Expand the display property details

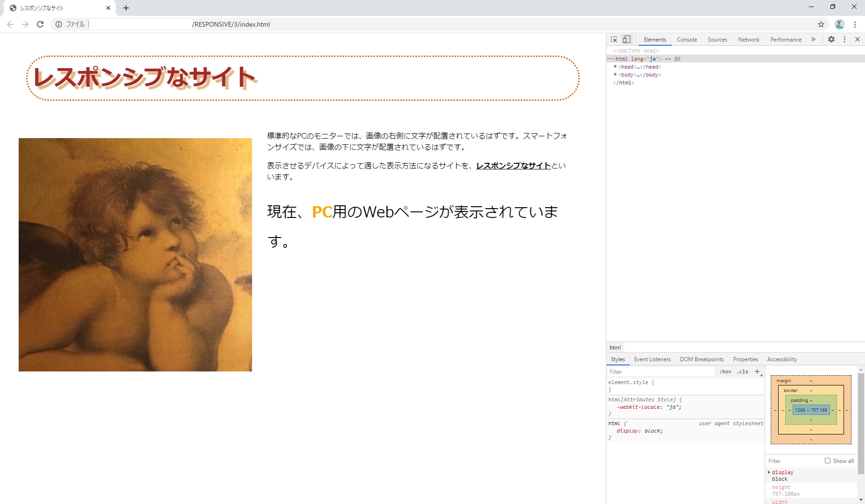pos(769,472)
